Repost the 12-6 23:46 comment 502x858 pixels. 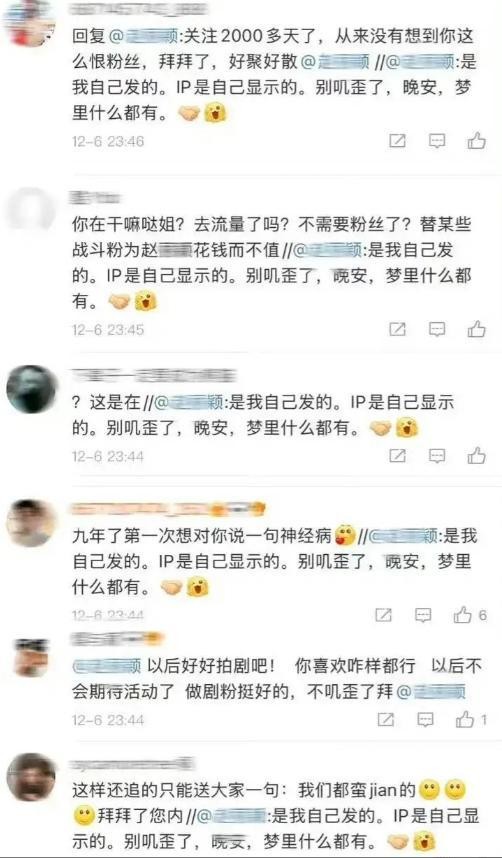point(397,141)
